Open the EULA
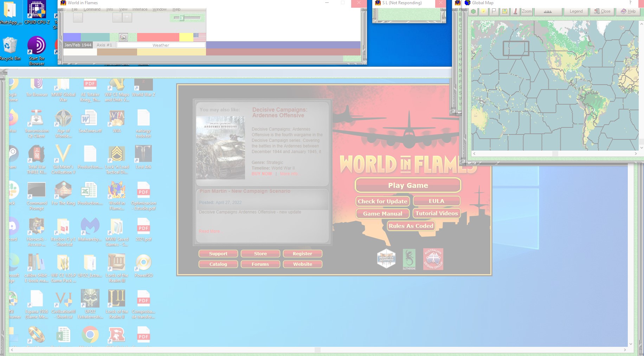 (x=437, y=201)
